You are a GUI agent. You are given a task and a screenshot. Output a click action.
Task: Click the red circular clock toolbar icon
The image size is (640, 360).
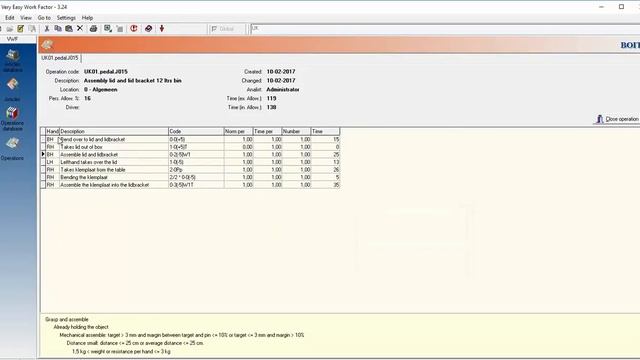[x=133, y=29]
